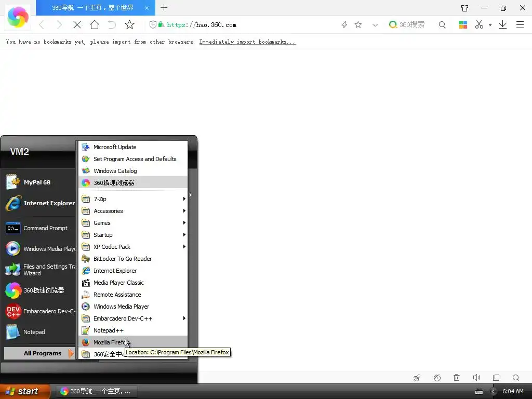Viewport: 532px width, 399px height.
Task: Expand the XP Codec Pack submenu
Action: click(x=133, y=247)
